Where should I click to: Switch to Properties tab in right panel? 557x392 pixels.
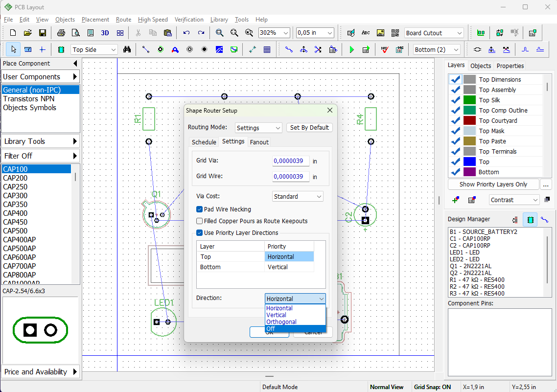(510, 66)
